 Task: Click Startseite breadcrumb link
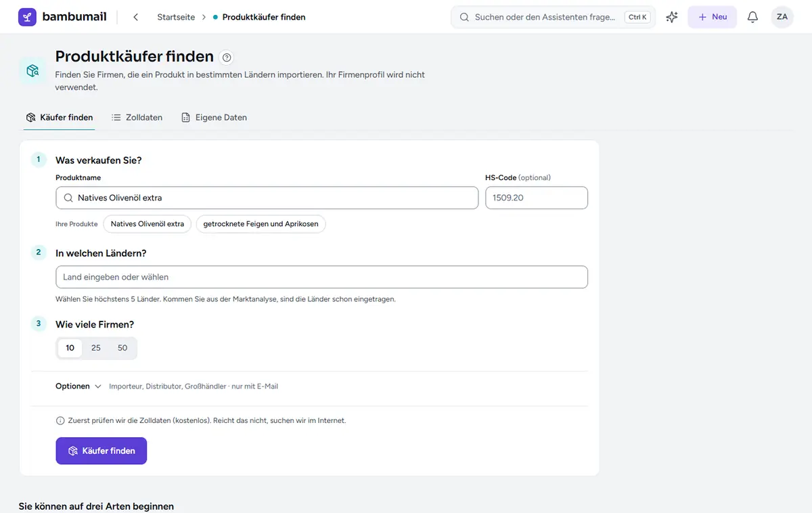175,17
